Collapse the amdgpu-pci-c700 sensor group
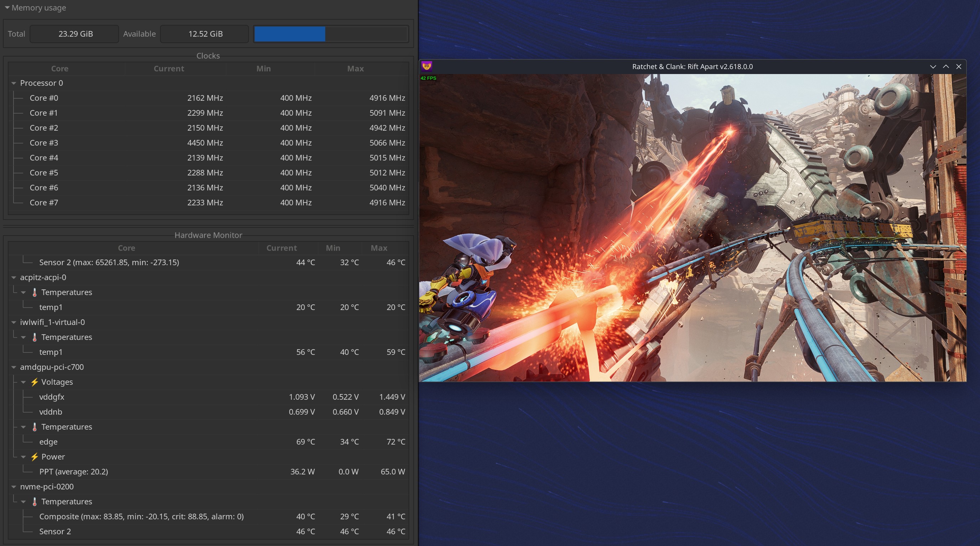 [14, 367]
